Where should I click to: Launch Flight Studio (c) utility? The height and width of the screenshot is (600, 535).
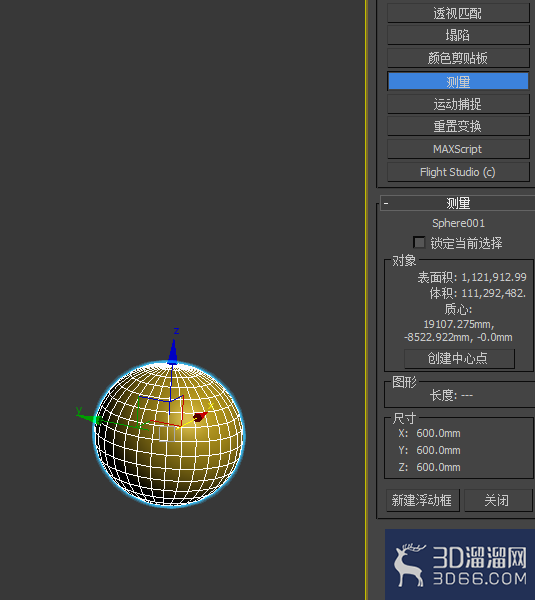click(x=458, y=172)
